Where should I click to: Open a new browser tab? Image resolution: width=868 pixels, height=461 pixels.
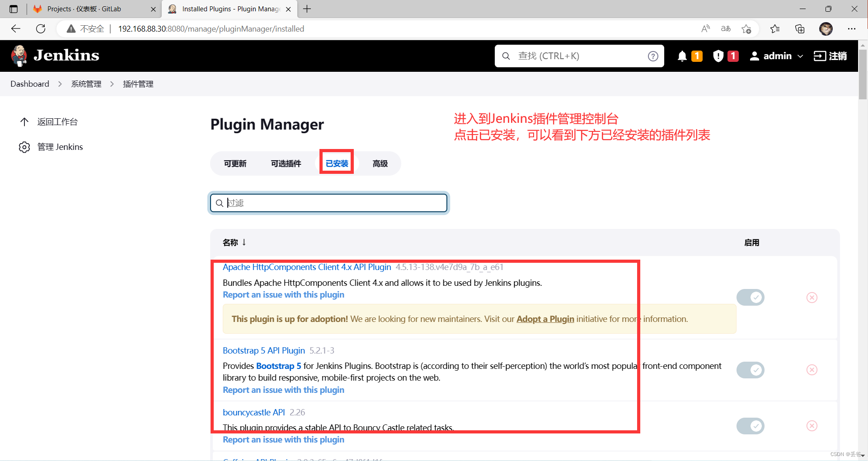pyautogui.click(x=307, y=9)
